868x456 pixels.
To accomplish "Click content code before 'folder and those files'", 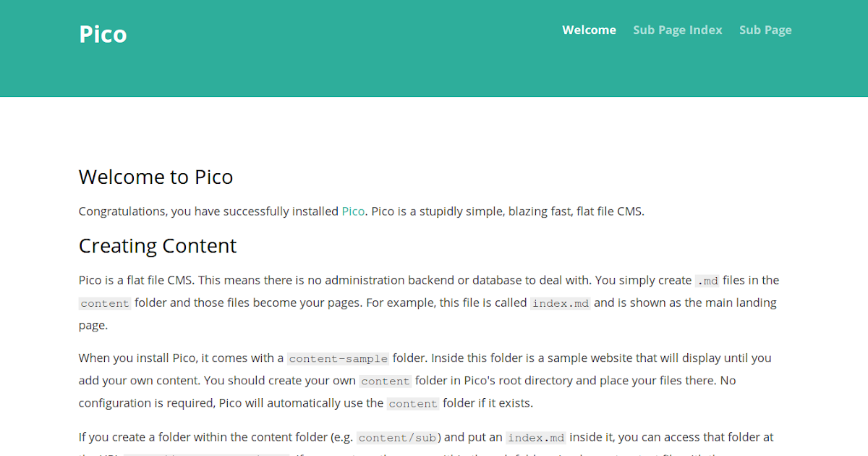I will [105, 303].
